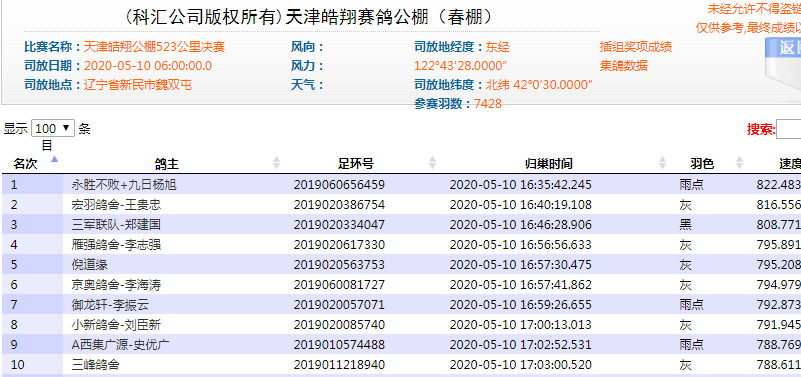The height and width of the screenshot is (377, 801).
Task: Click ring number 2019020085740
Action: (339, 325)
